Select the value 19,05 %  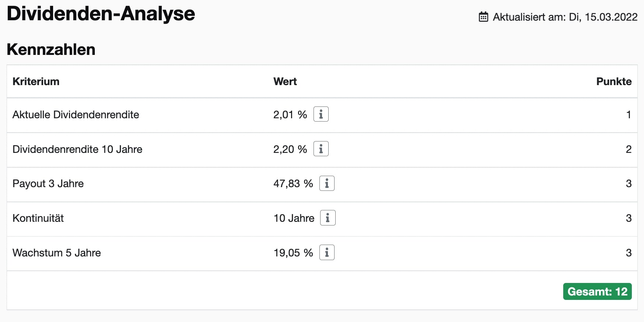[293, 253]
